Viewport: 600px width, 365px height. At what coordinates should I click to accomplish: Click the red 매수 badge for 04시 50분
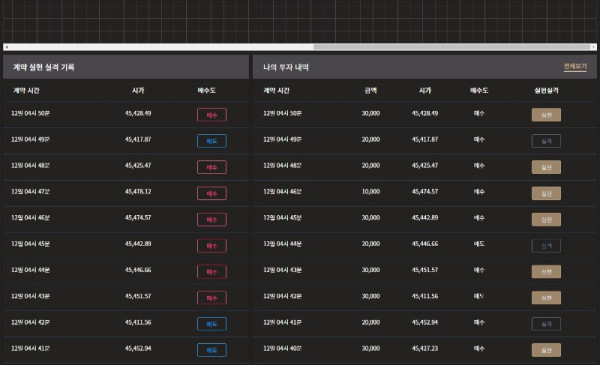212,115
